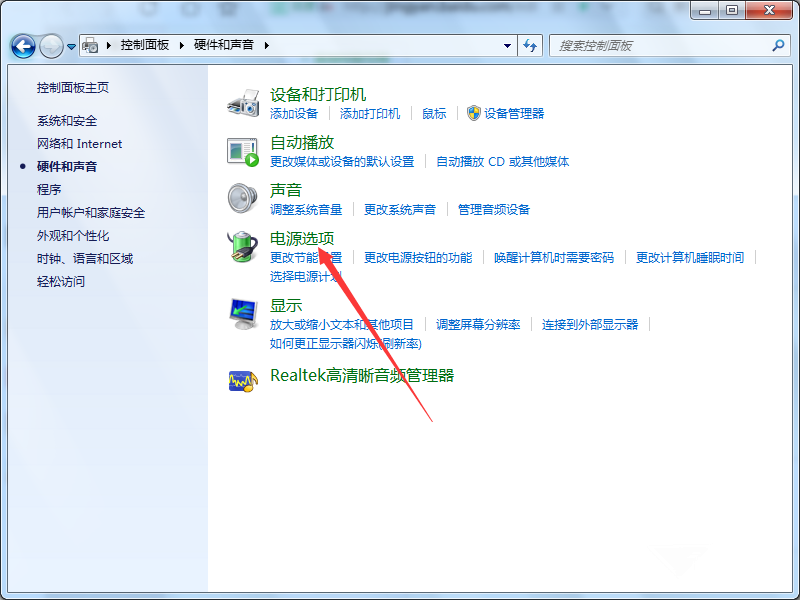Screen dimensions: 800x600
Task: Open Realtek高清晰音频管理器
Action: point(362,376)
